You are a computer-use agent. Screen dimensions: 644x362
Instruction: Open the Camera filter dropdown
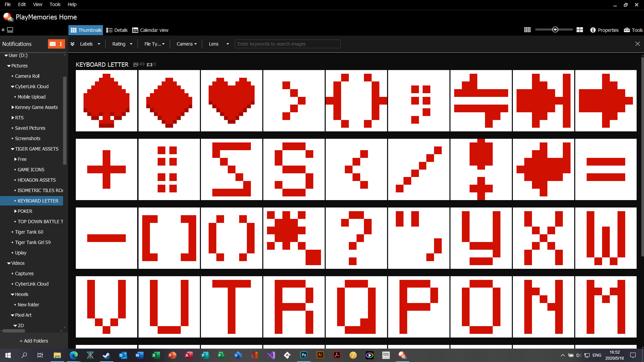coord(186,44)
